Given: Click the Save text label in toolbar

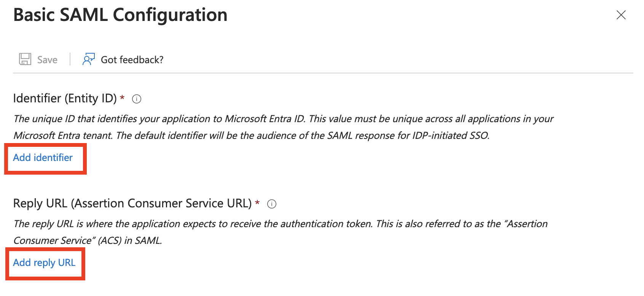Looking at the screenshot, I should point(47,60).
